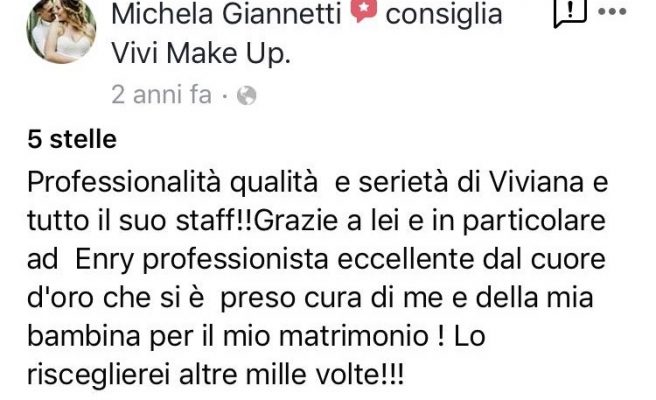656x400 pixels.
Task: Click the red recommendation star badge
Action: click(364, 10)
